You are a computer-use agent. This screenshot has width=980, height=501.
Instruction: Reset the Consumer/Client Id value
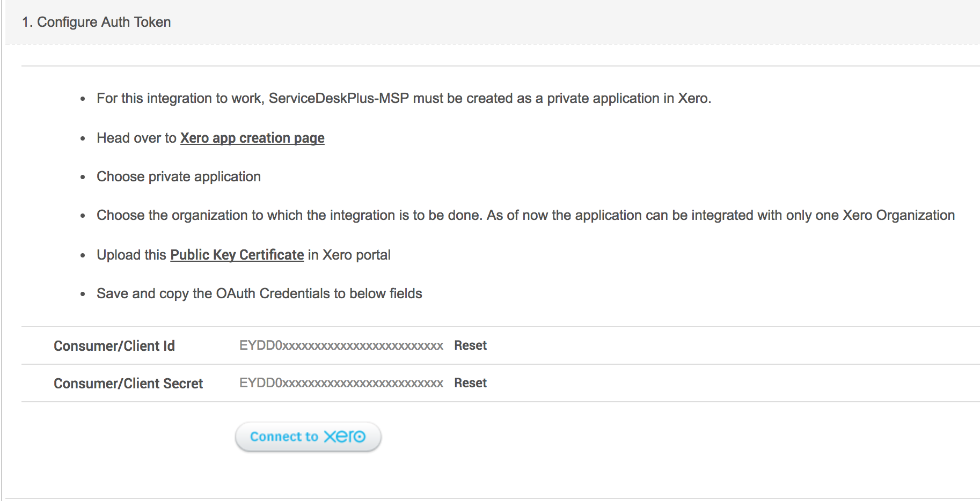(470, 345)
